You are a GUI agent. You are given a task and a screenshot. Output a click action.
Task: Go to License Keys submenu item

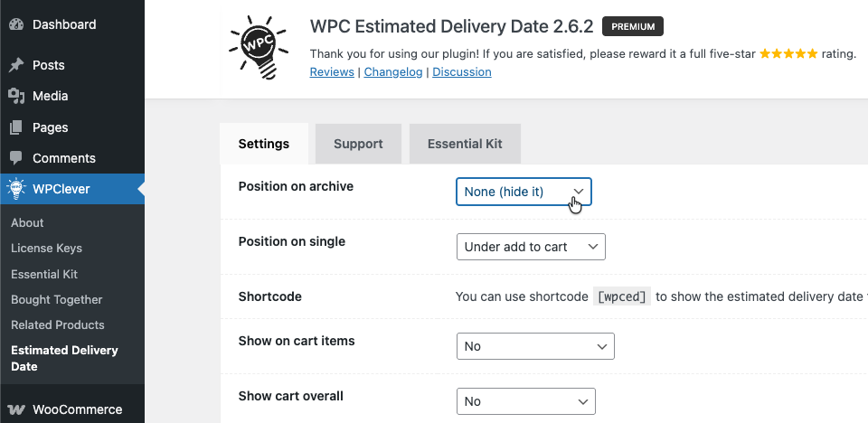click(x=46, y=248)
